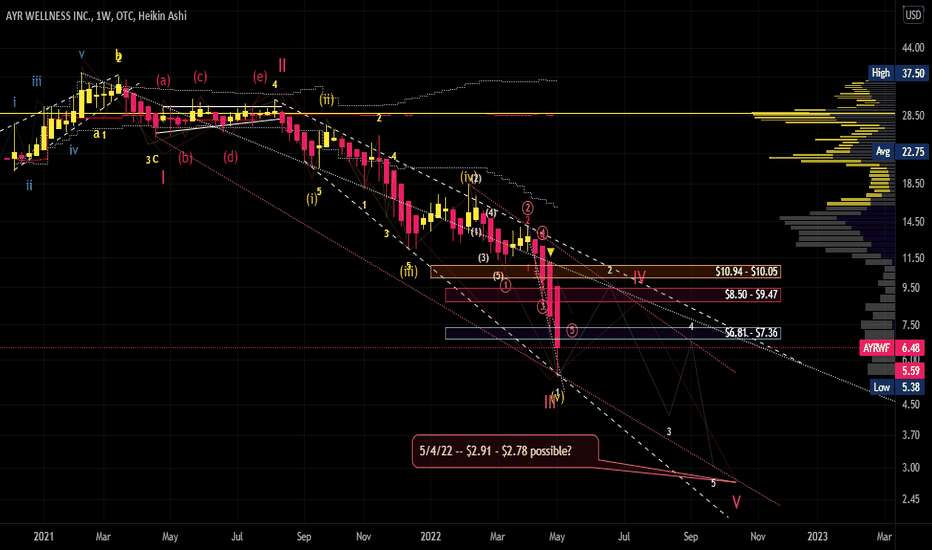Image resolution: width=932 pixels, height=550 pixels.
Task: Click the 5/4/22 $2.91 - $2.78 callout
Action: point(505,451)
